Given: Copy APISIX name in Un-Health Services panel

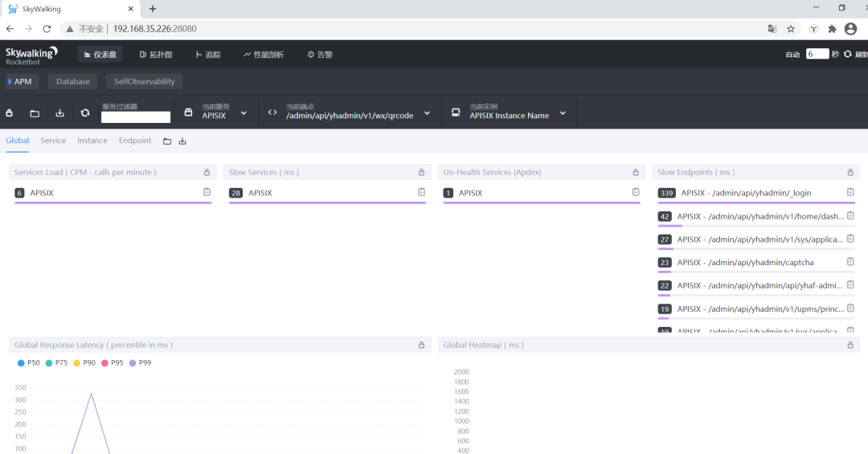Looking at the screenshot, I should click(636, 192).
